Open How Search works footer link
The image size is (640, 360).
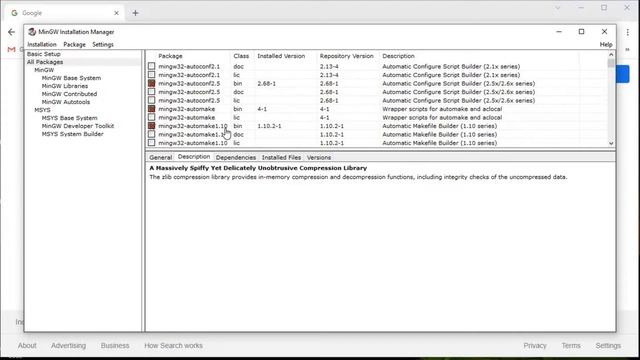click(x=173, y=345)
